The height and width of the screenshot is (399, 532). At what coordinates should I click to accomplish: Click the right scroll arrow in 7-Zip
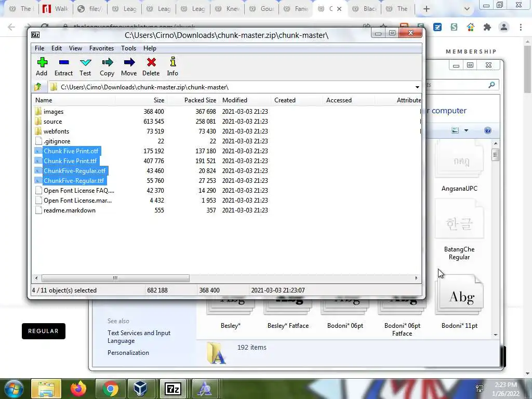416,278
